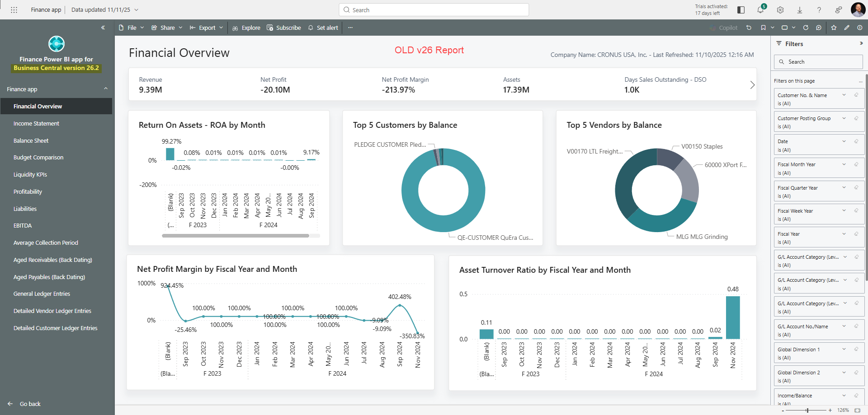
Task: Open the app launcher grid icon
Action: [x=14, y=10]
